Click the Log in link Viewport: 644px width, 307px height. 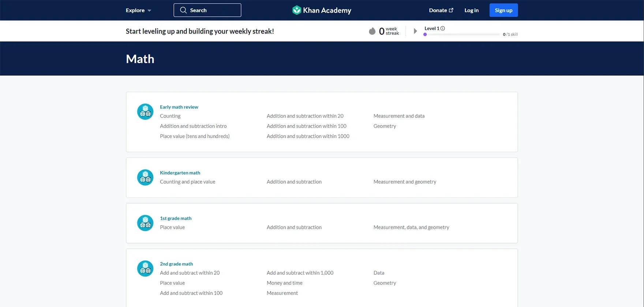471,10
